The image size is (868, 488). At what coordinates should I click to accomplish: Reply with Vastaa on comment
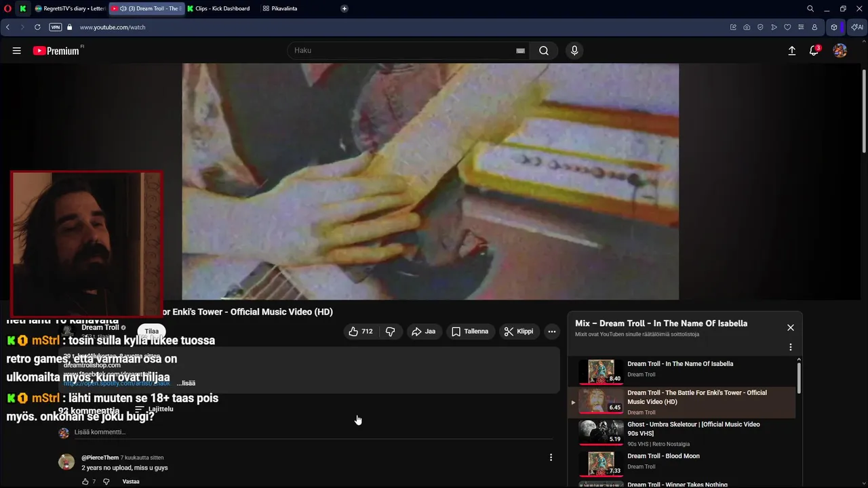pyautogui.click(x=131, y=482)
